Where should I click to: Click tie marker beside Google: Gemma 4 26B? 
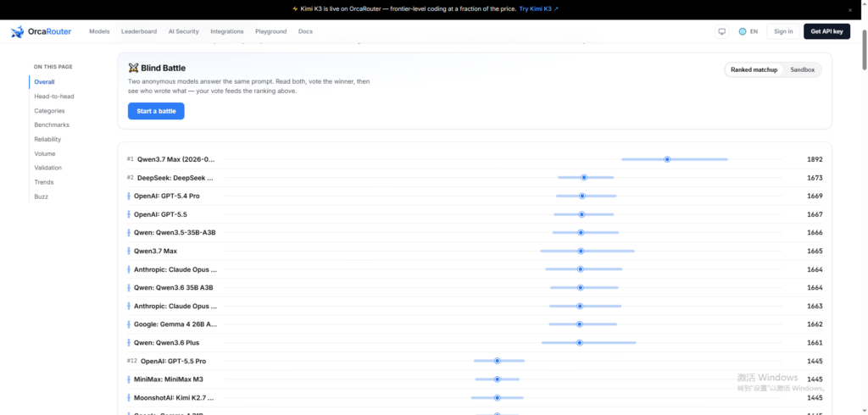[x=129, y=324]
